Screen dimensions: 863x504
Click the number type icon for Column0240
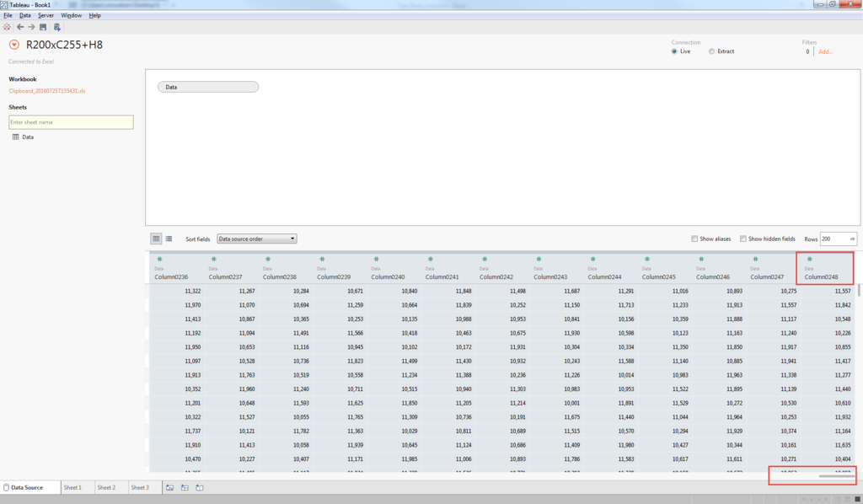point(376,259)
